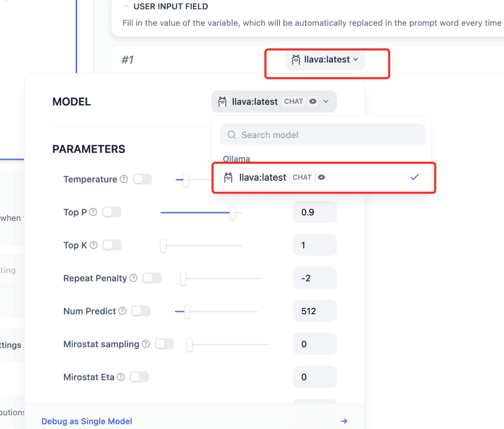Image resolution: width=504 pixels, height=429 pixels.
Task: Click the magnifier icon in model search bar
Action: (231, 135)
